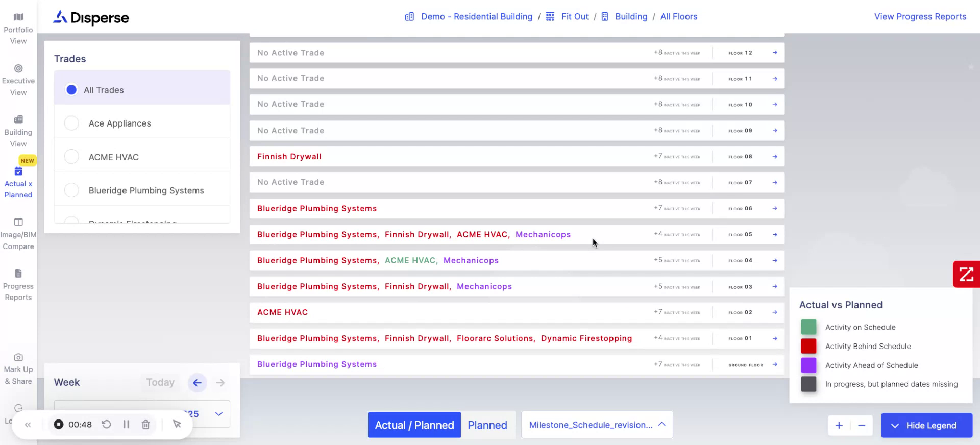Click the Today button
980x445 pixels.
(x=160, y=382)
